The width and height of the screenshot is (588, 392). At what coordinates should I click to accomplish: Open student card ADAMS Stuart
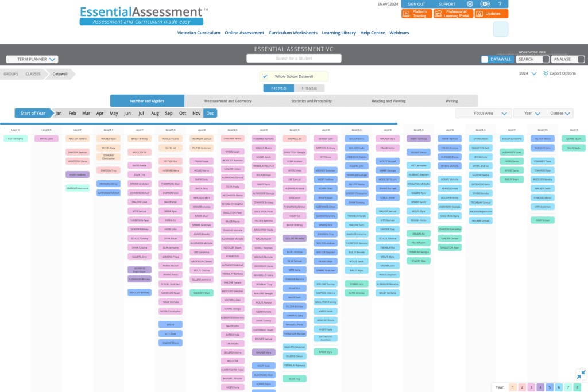(574, 139)
